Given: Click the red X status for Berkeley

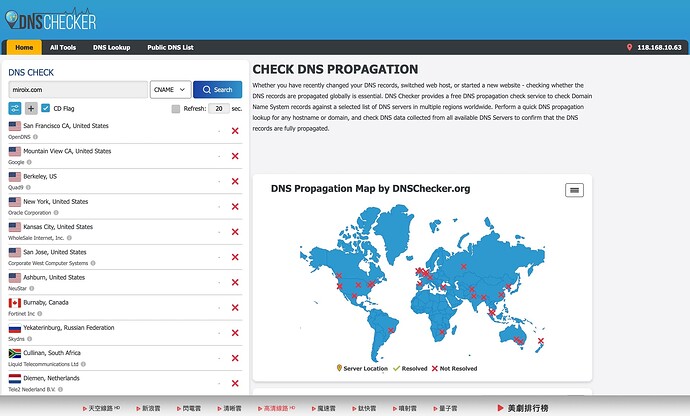Looking at the screenshot, I should [235, 181].
